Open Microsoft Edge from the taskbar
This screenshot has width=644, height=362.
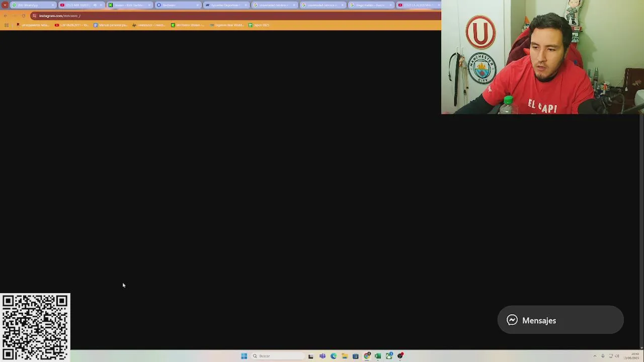pos(334,356)
